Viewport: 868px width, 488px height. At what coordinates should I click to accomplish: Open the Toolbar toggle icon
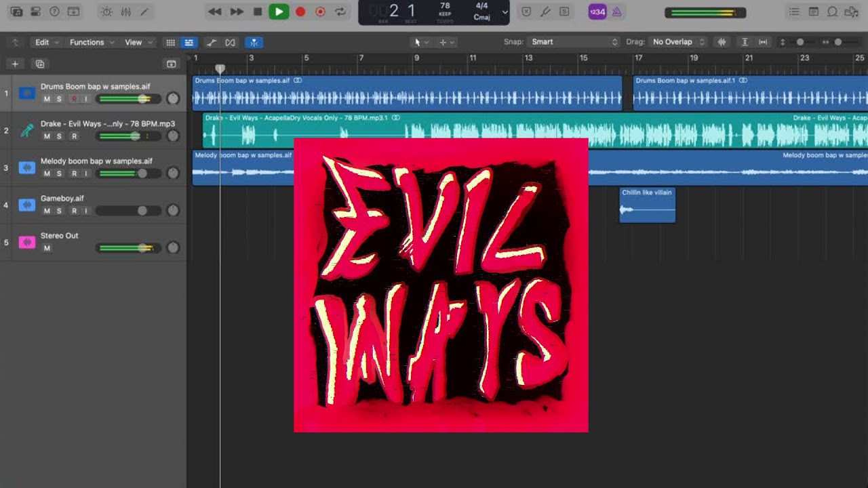(x=73, y=12)
